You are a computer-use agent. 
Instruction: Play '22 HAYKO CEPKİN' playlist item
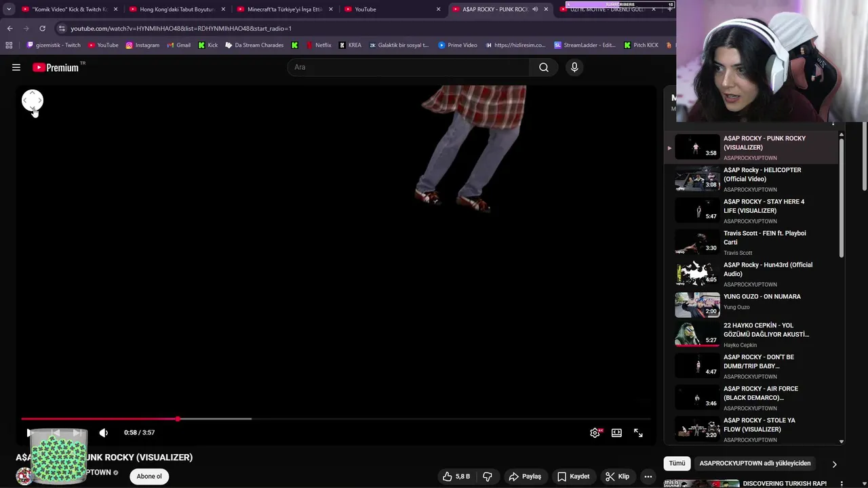coord(753,335)
